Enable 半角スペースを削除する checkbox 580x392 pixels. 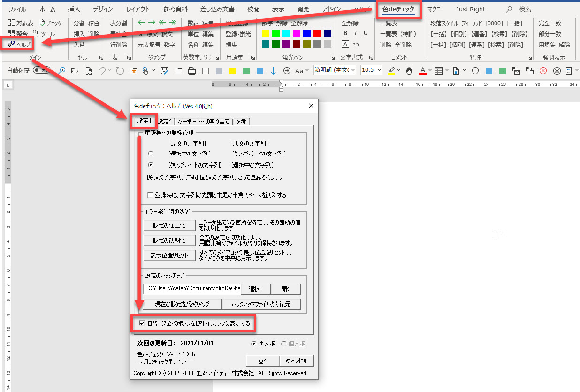(x=150, y=195)
